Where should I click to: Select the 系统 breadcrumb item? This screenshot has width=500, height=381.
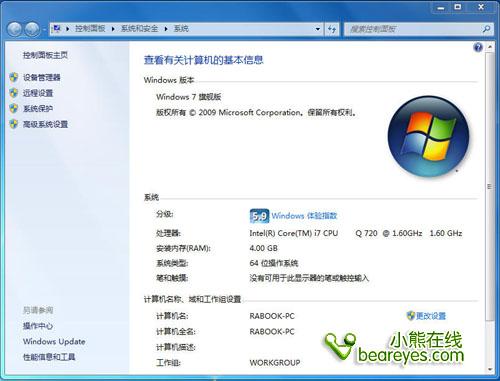coord(181,29)
